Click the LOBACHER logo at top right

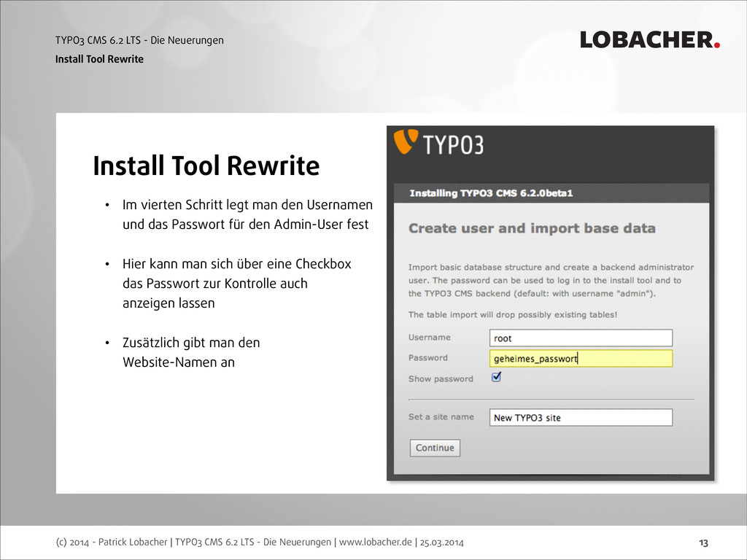coord(650,40)
